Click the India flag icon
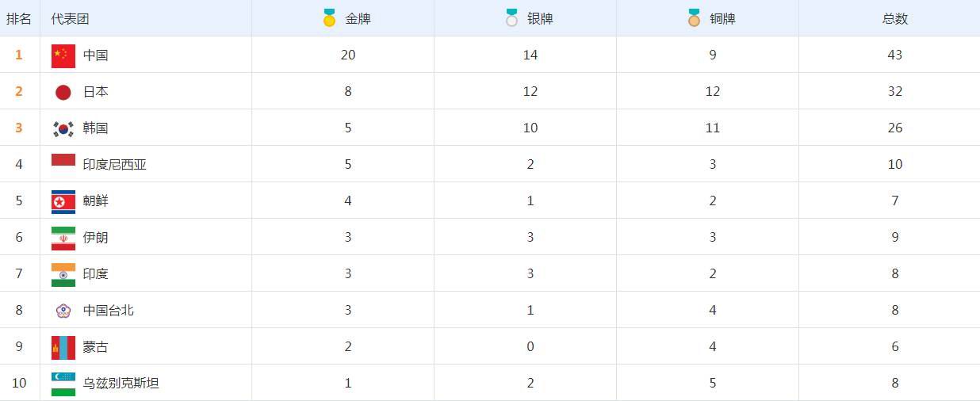The image size is (980, 401). (x=63, y=274)
